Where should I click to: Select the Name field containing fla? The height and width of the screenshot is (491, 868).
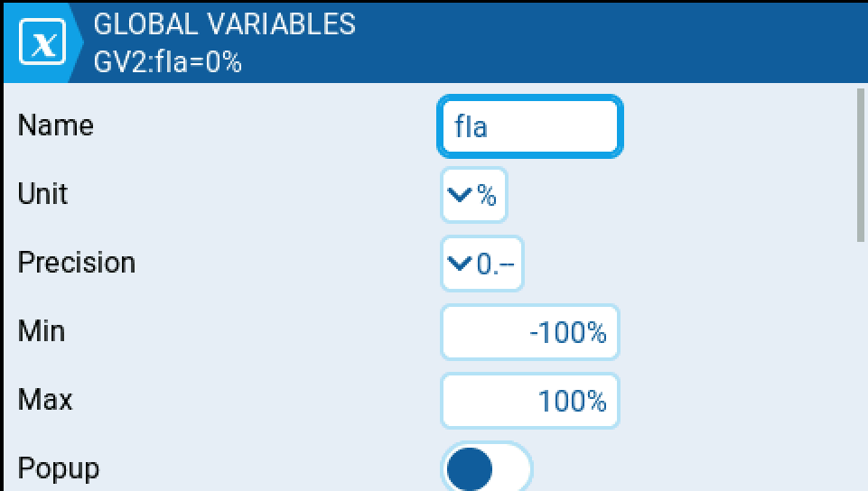529,126
